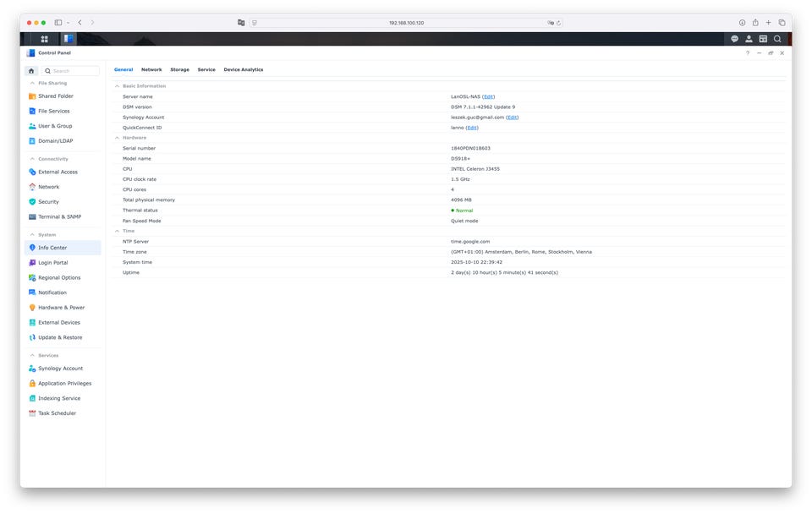Open User & Group settings
Viewport: 812px width, 514px height.
(63, 126)
